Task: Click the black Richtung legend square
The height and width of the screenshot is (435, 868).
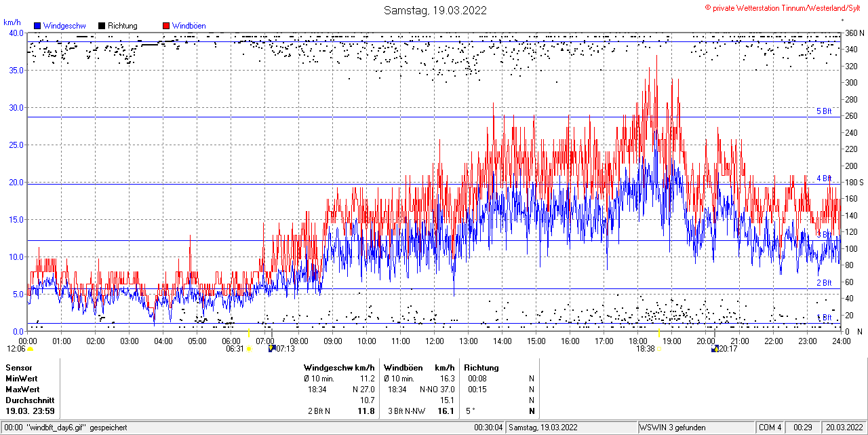Action: [102, 26]
